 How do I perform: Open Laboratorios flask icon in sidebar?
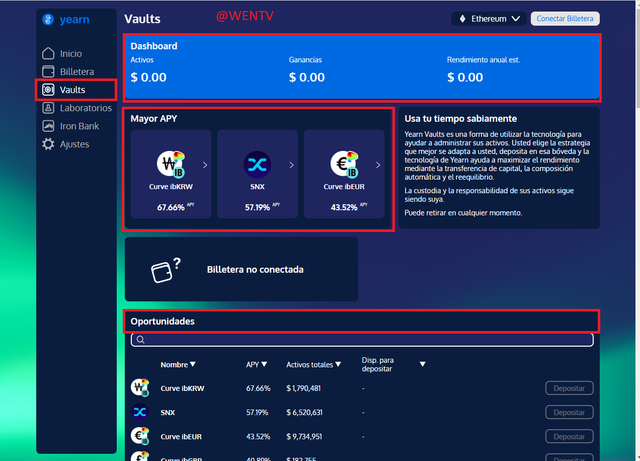tap(48, 108)
